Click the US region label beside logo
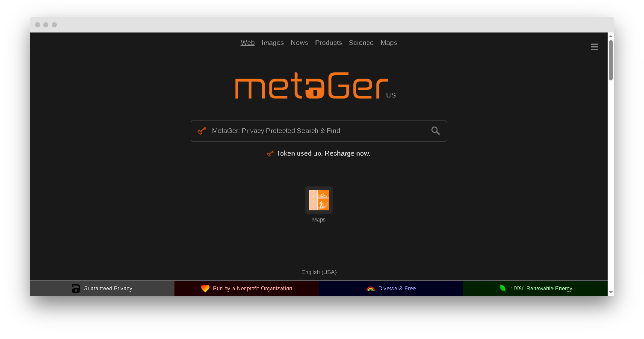The height and width of the screenshot is (339, 644). click(x=391, y=95)
